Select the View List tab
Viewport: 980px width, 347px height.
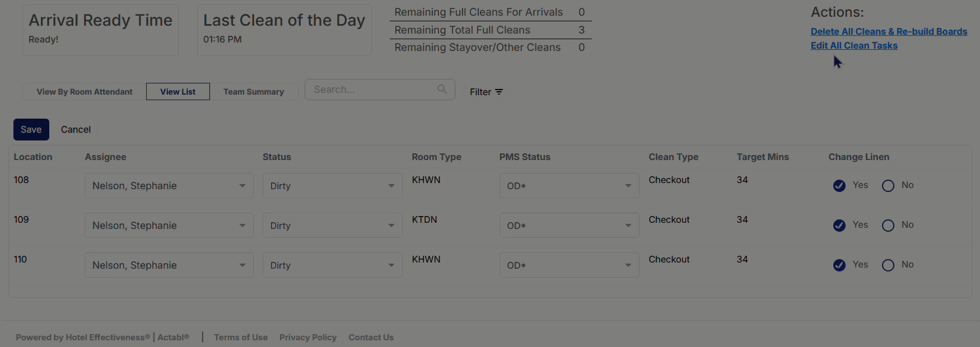pos(178,92)
